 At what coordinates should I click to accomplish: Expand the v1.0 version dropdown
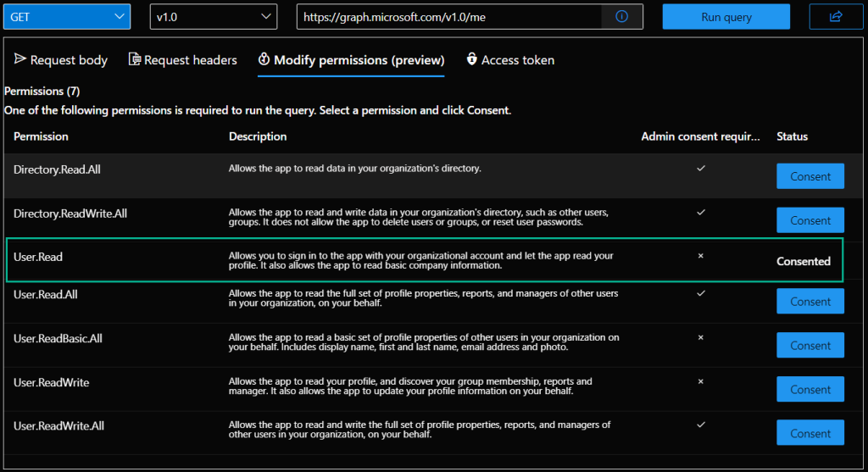pos(214,17)
